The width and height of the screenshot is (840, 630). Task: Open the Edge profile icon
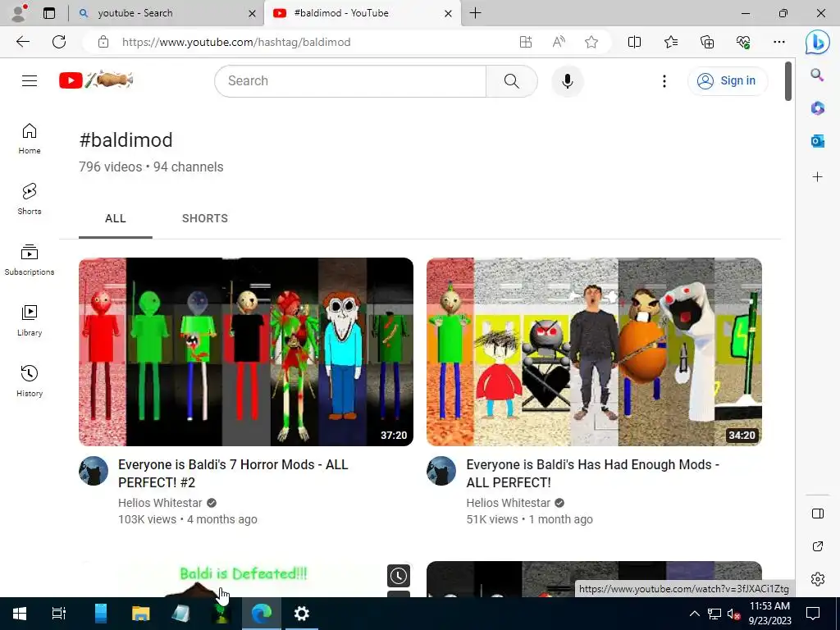20,13
